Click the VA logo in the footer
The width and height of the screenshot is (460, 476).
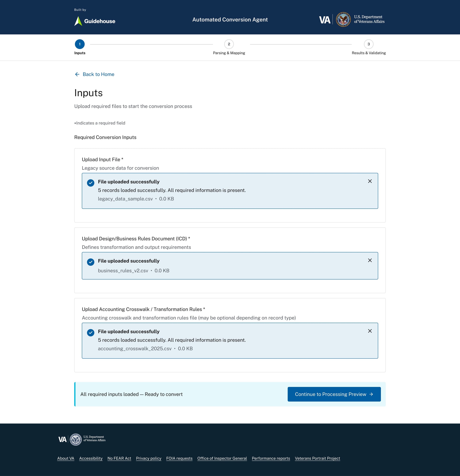point(62,439)
